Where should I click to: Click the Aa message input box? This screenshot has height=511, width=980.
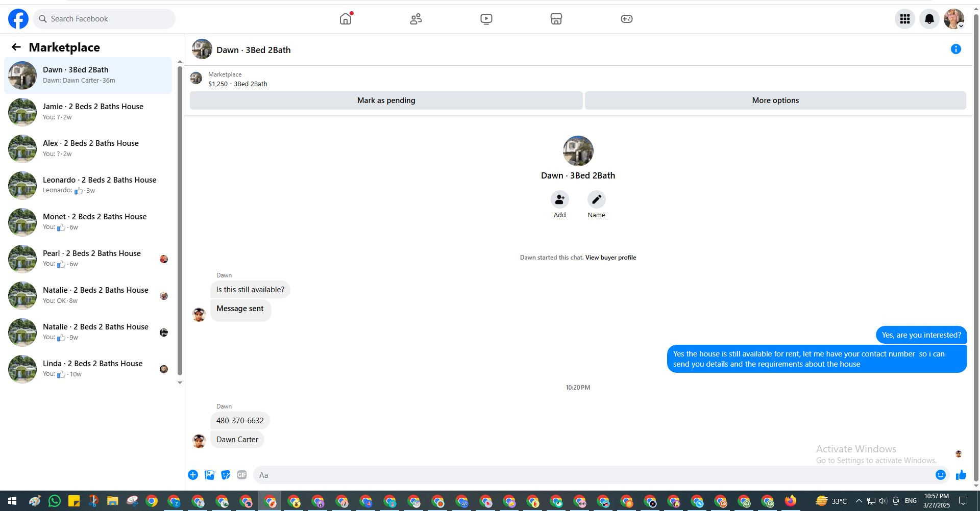pyautogui.click(x=595, y=475)
